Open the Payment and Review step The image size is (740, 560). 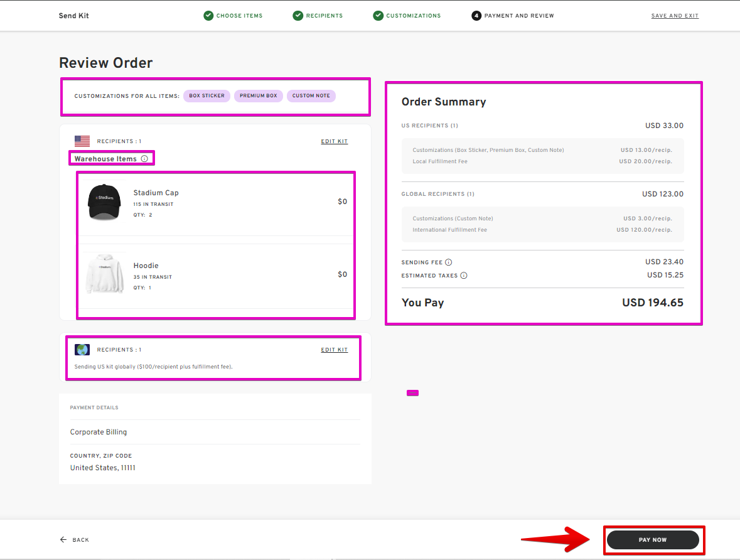pyautogui.click(x=518, y=16)
